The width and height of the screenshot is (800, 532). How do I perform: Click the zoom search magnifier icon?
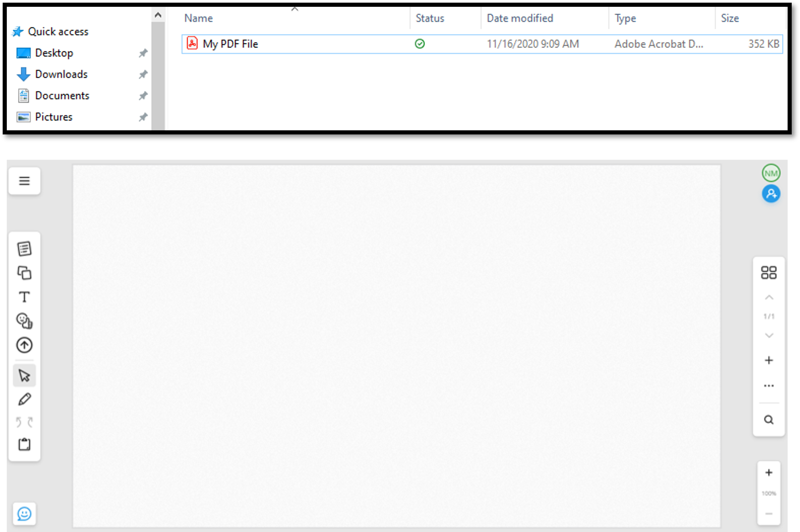coord(769,420)
